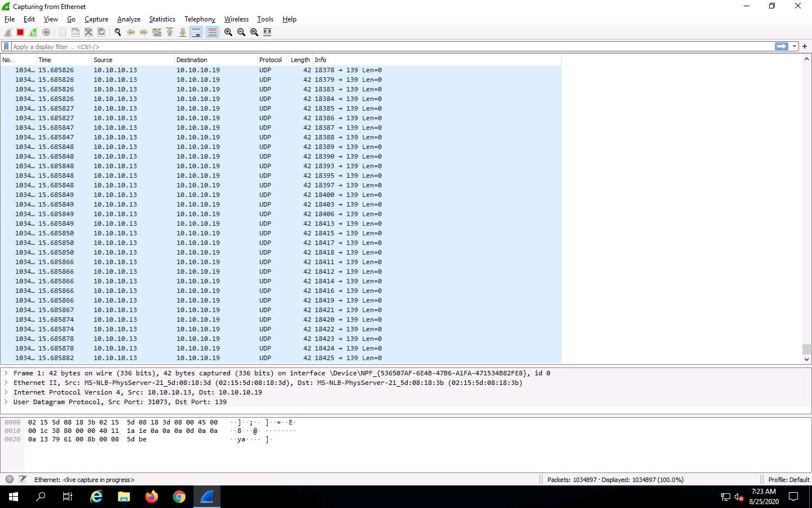Image resolution: width=812 pixels, height=508 pixels.
Task: Reset packet text to normal size
Action: tap(254, 32)
